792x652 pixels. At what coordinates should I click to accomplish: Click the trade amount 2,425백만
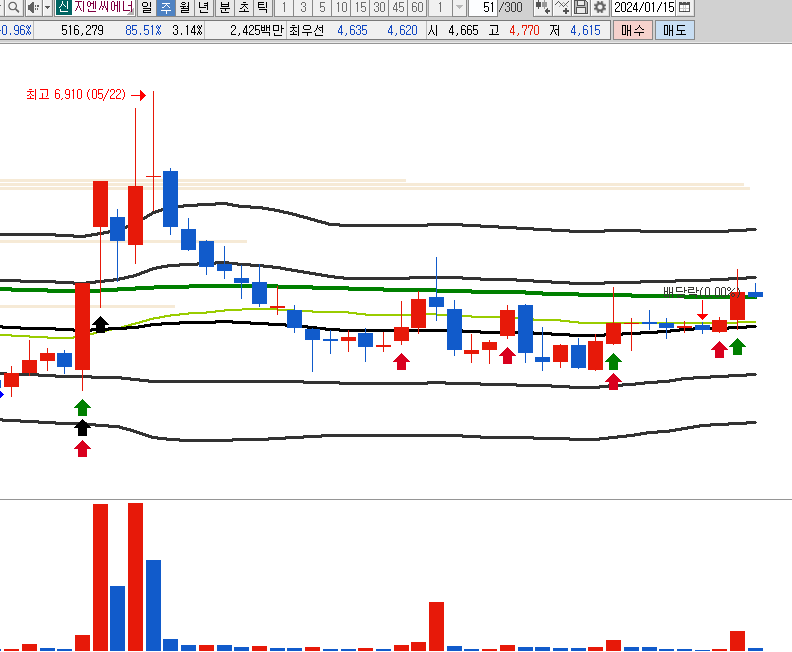tap(257, 30)
